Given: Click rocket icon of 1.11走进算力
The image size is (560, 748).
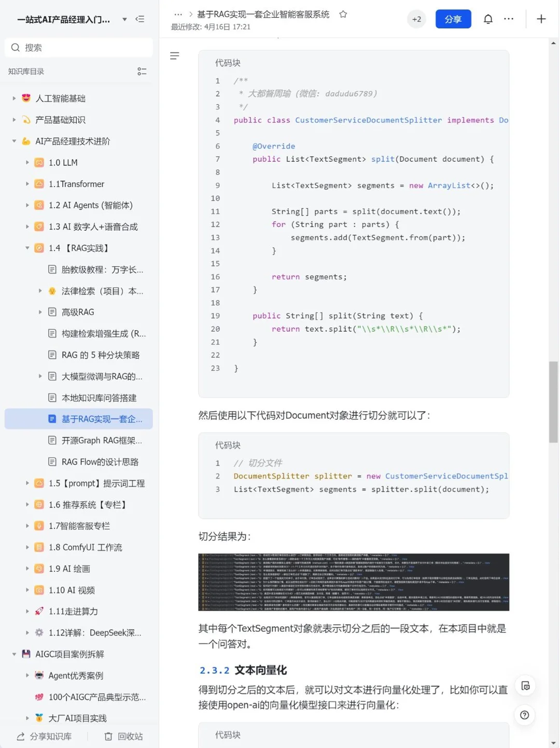Looking at the screenshot, I should tap(39, 611).
